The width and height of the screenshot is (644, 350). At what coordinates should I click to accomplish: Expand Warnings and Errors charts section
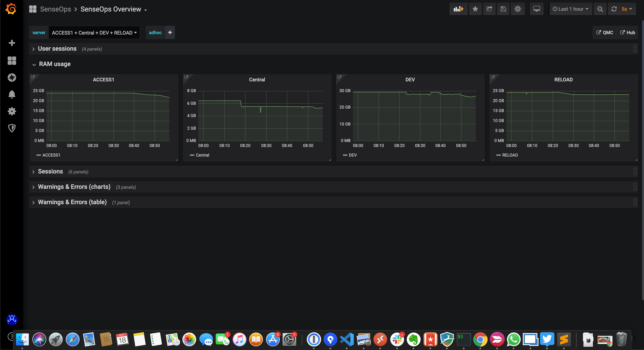coord(34,187)
